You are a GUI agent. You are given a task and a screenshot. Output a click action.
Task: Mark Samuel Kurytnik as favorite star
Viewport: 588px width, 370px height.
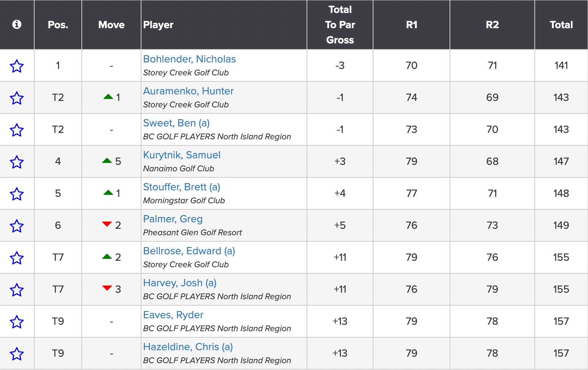pos(17,162)
